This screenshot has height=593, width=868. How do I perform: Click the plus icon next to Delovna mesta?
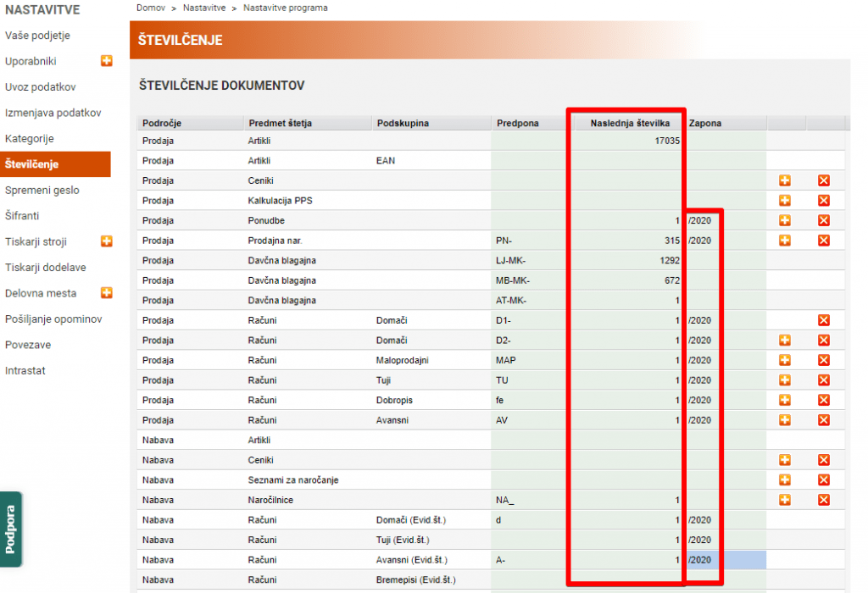(107, 292)
